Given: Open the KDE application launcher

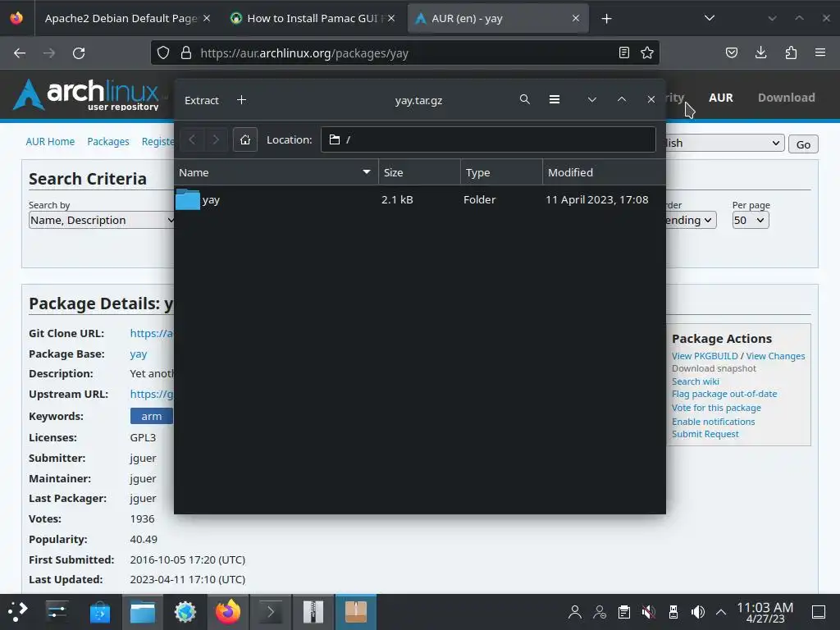Looking at the screenshot, I should tap(17, 612).
